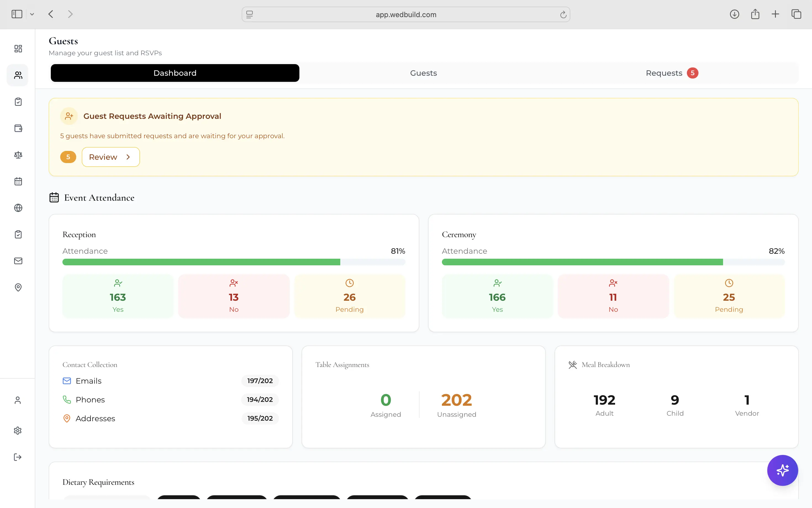812x508 pixels.
Task: Open the wallet budget icon in sidebar
Action: (18, 128)
